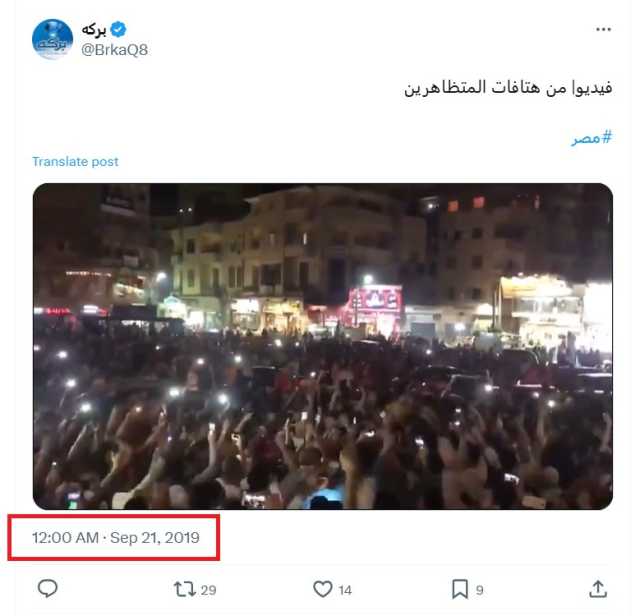Click the blue verified badge
The height and width of the screenshot is (616, 640).
click(118, 29)
